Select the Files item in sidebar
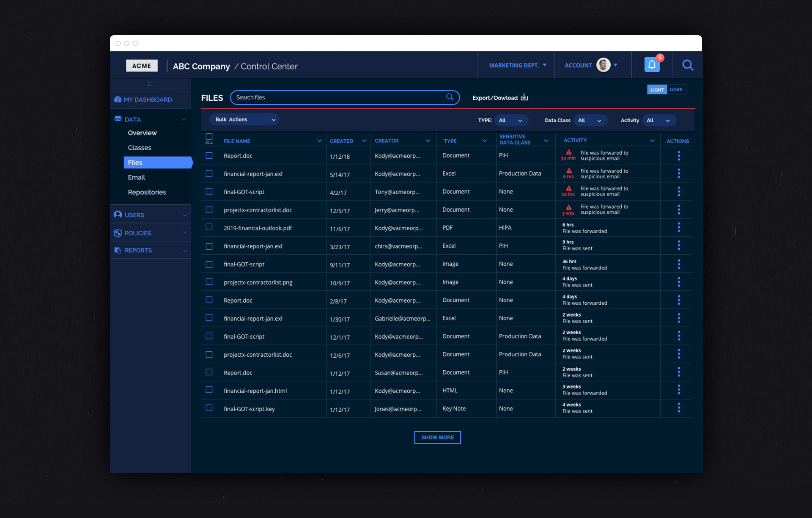This screenshot has width=812, height=518. click(158, 163)
